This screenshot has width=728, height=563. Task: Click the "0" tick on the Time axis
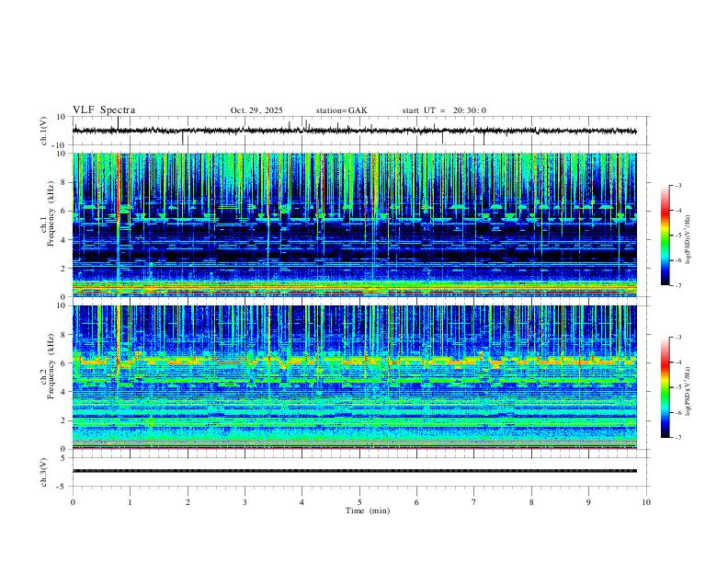pos(73,502)
